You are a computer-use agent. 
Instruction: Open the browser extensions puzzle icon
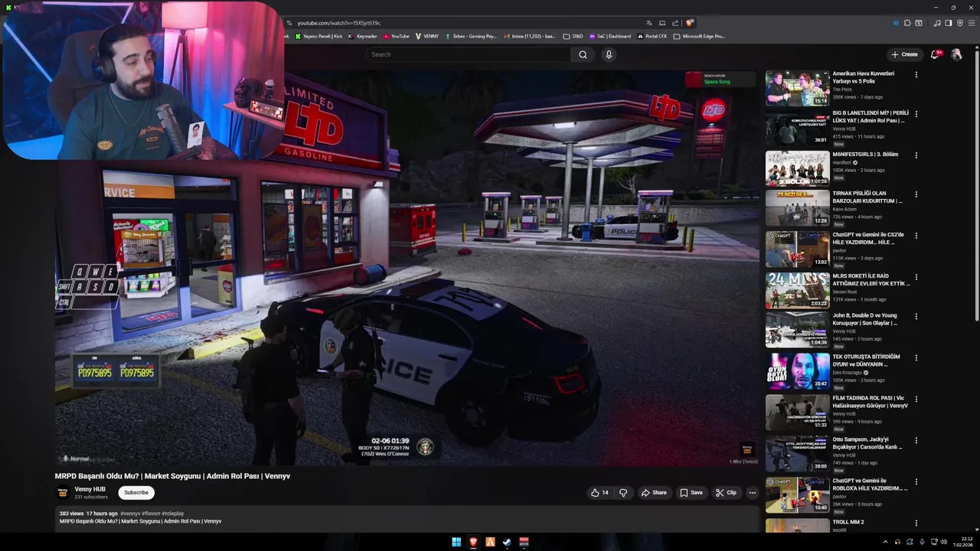coord(907,23)
